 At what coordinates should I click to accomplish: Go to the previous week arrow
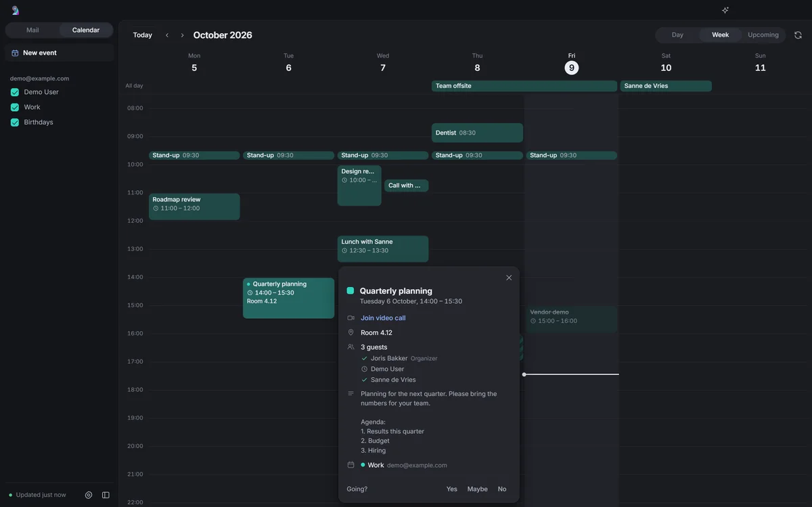coord(167,35)
